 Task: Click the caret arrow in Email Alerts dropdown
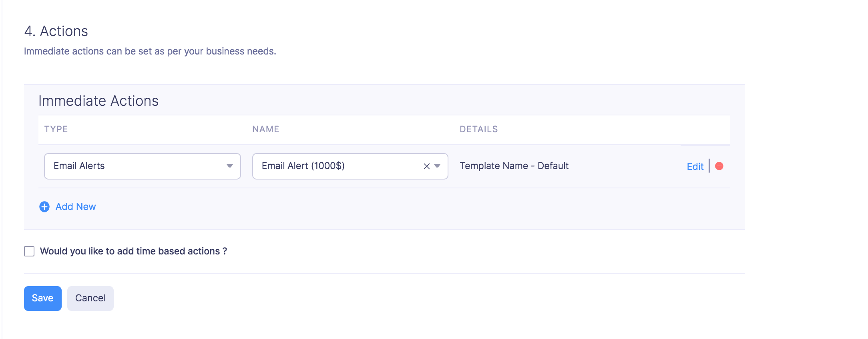click(229, 166)
